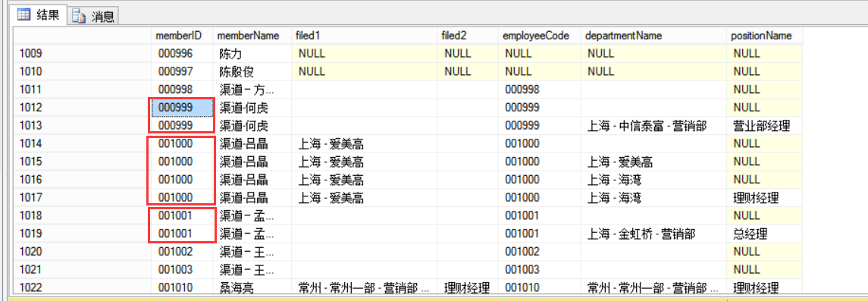
Task: Click memberName 渠道-何虎 in row 1012
Action: 252,108
